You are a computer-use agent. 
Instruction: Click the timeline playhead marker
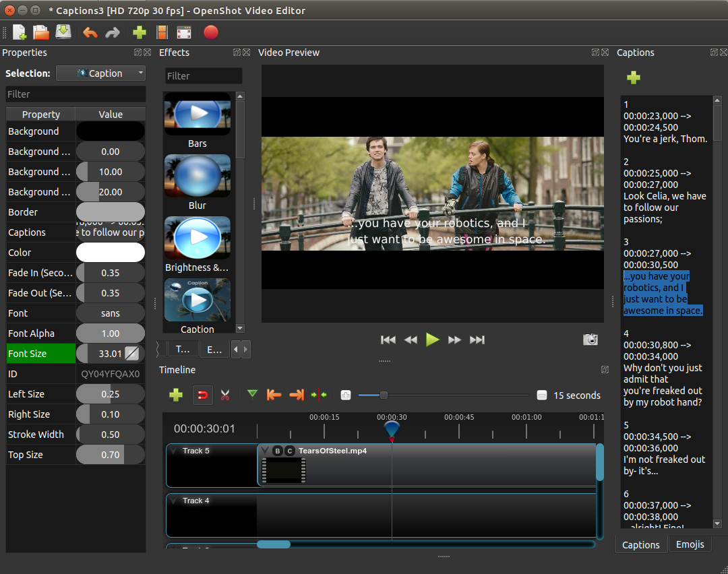(392, 430)
